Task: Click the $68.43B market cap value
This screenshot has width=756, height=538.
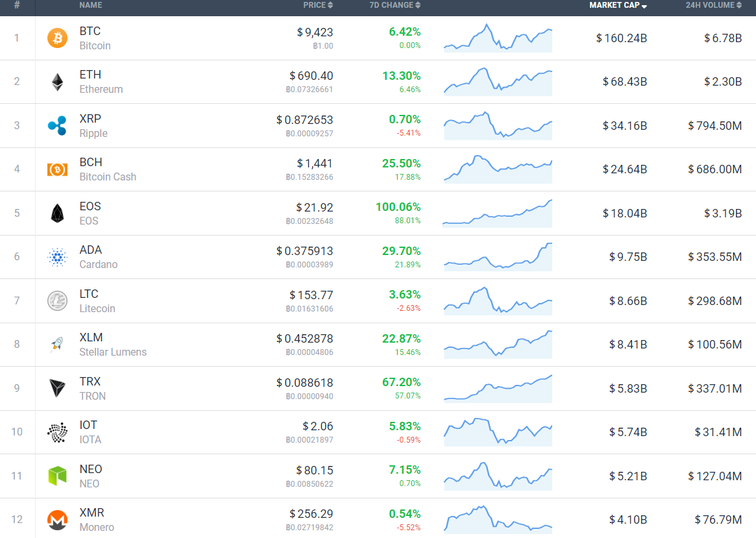Action: click(x=625, y=82)
